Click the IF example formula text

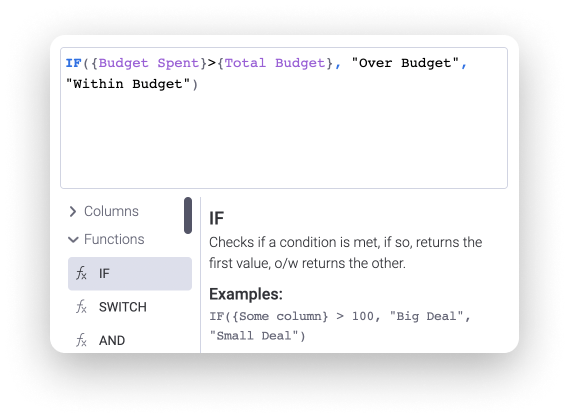(340, 326)
